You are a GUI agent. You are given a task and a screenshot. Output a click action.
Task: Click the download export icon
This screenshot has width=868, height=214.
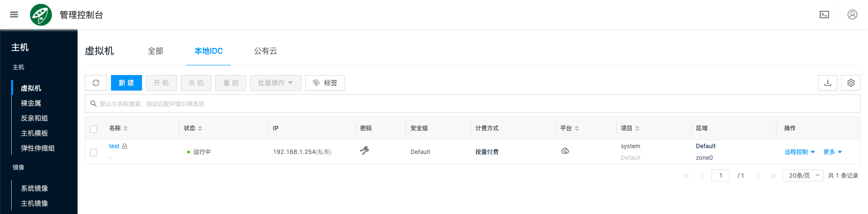(827, 83)
